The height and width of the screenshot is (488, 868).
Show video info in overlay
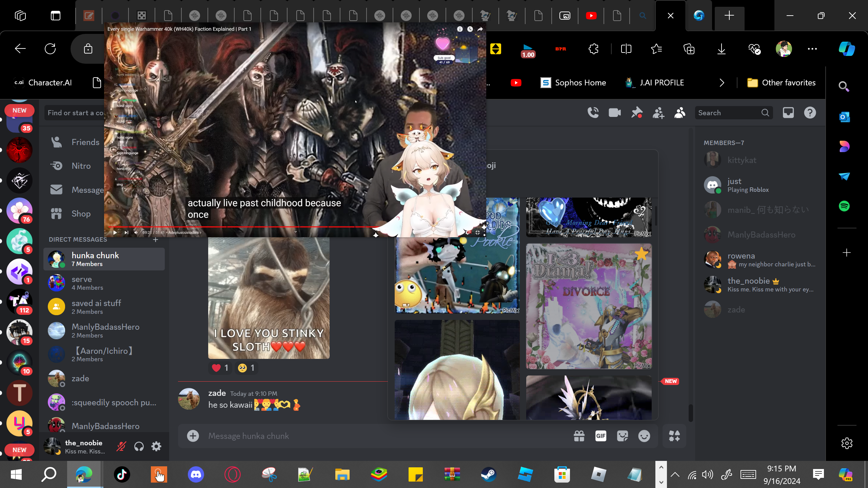(x=460, y=29)
